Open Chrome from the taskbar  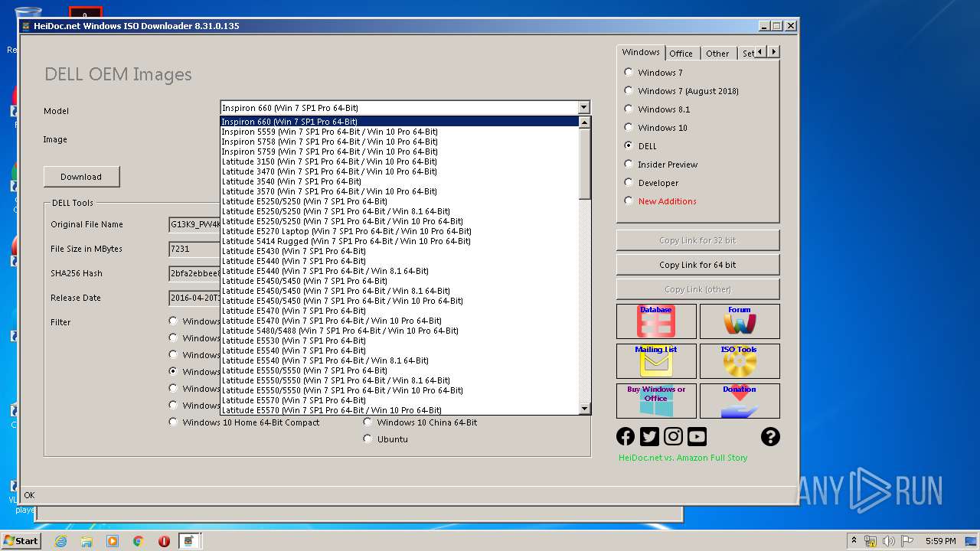click(x=138, y=541)
